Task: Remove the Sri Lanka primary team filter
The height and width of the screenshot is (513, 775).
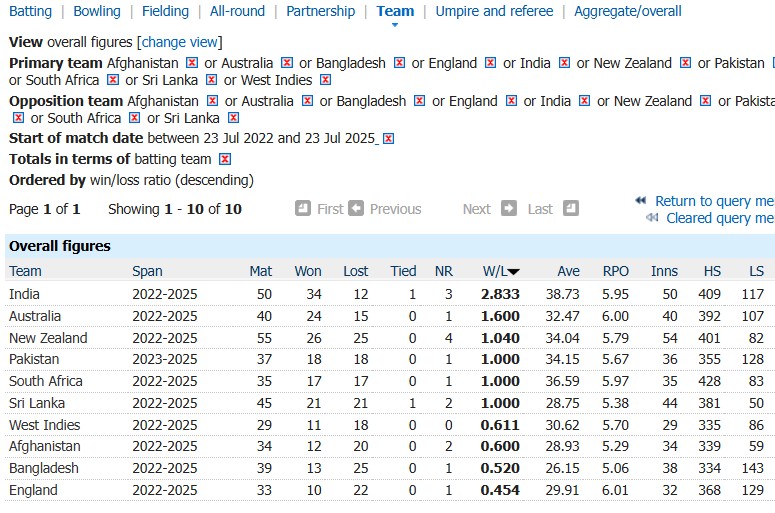Action: [x=212, y=80]
